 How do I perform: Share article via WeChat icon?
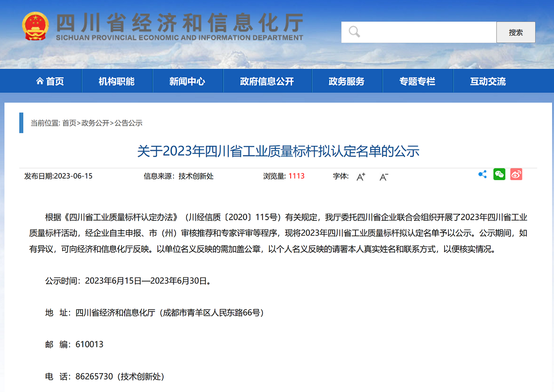[x=499, y=175]
